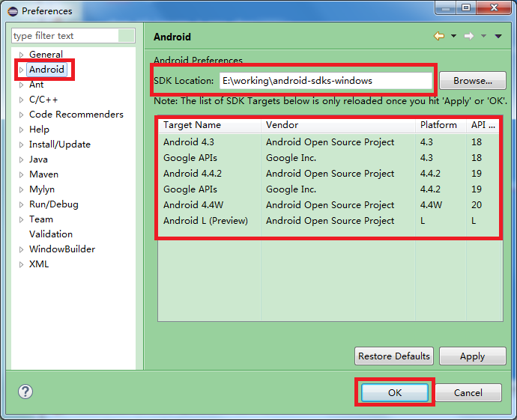Select Google APIs platform 4.4.2 row
Image resolution: width=517 pixels, height=420 pixels.
(x=329, y=189)
